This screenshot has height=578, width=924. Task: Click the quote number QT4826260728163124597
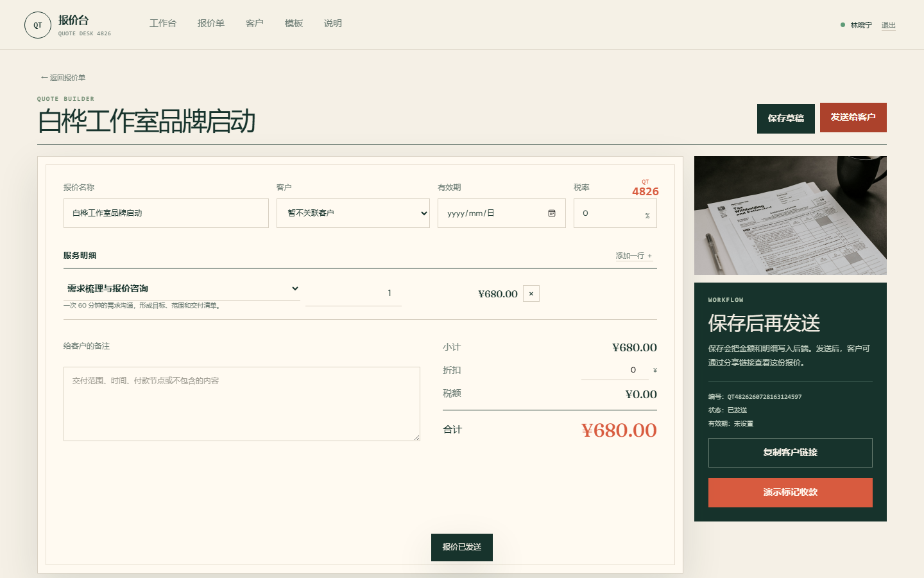tap(764, 397)
